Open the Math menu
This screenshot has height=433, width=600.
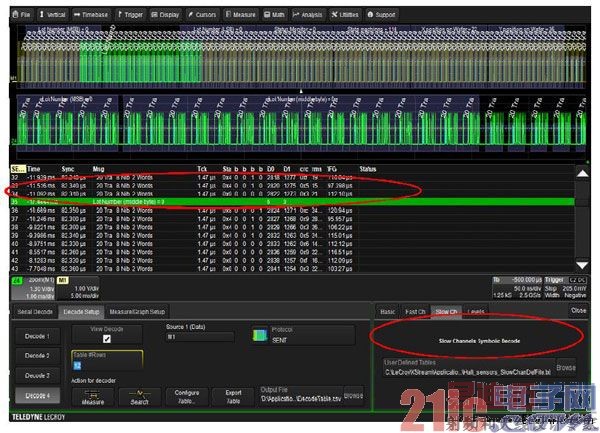pyautogui.click(x=274, y=15)
